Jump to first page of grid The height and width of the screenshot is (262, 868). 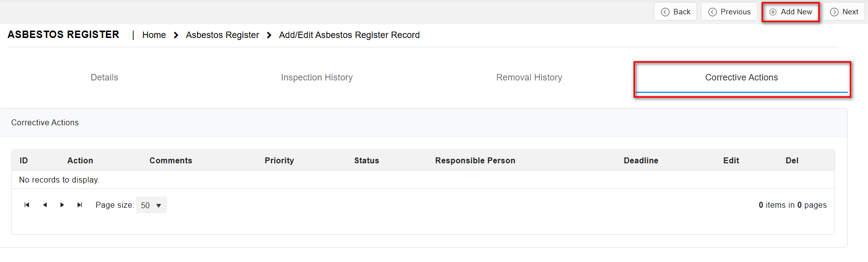[27, 205]
